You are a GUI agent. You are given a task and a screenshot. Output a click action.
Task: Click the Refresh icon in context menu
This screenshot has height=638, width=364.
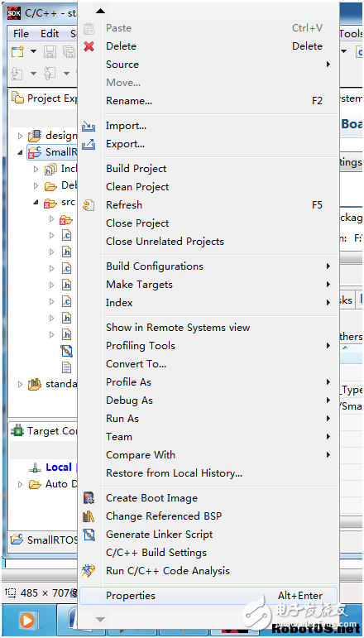click(x=89, y=205)
